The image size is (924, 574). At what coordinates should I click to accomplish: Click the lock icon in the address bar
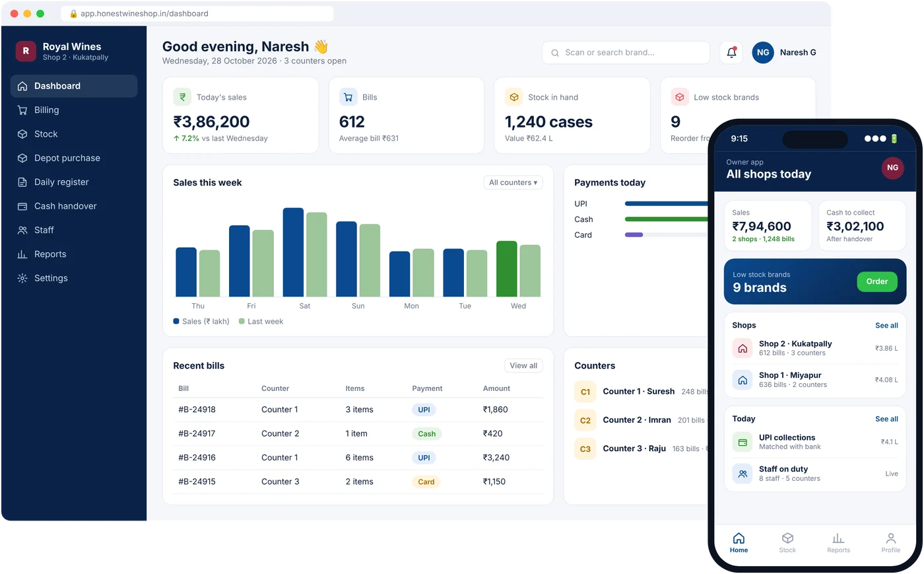click(73, 14)
